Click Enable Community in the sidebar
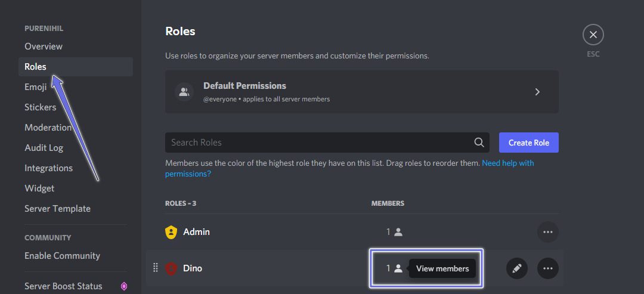 pyautogui.click(x=62, y=256)
